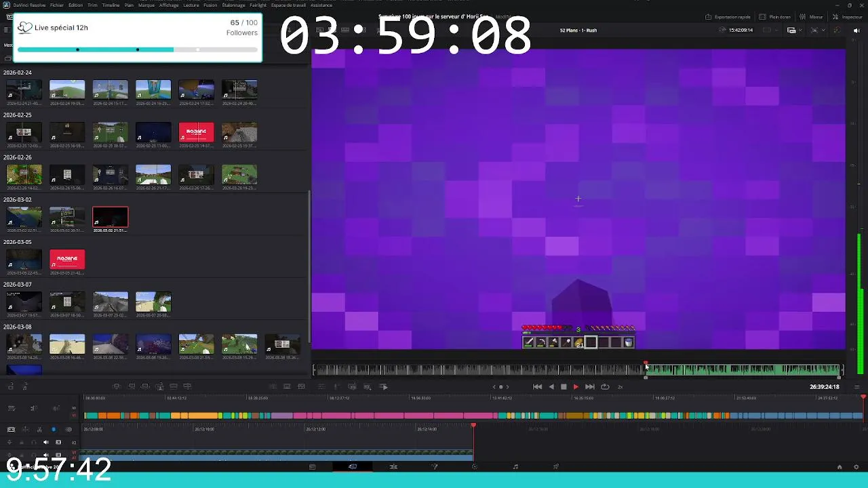Select first clip thumbnail under 2026-02-24

coord(24,90)
